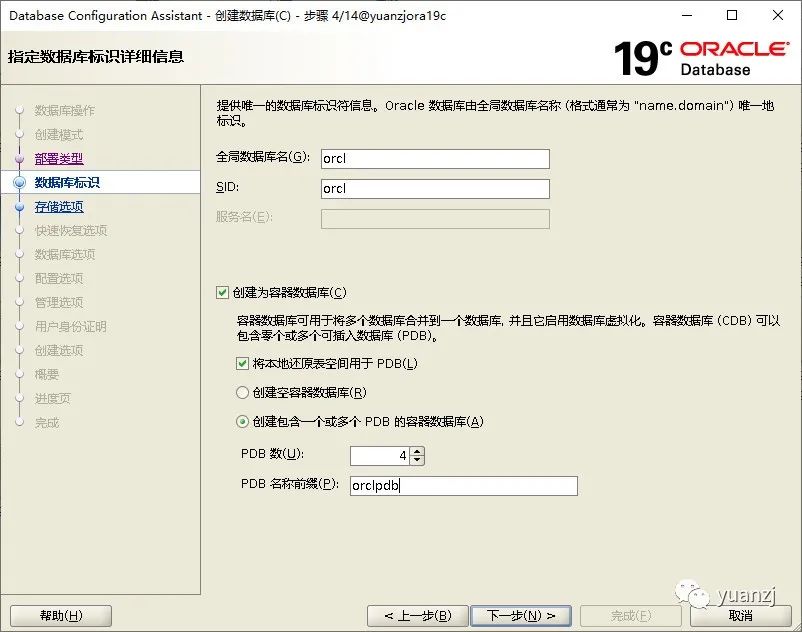Minimize the Database Configuration Assistant window
This screenshot has width=802, height=632.
pyautogui.click(x=687, y=15)
